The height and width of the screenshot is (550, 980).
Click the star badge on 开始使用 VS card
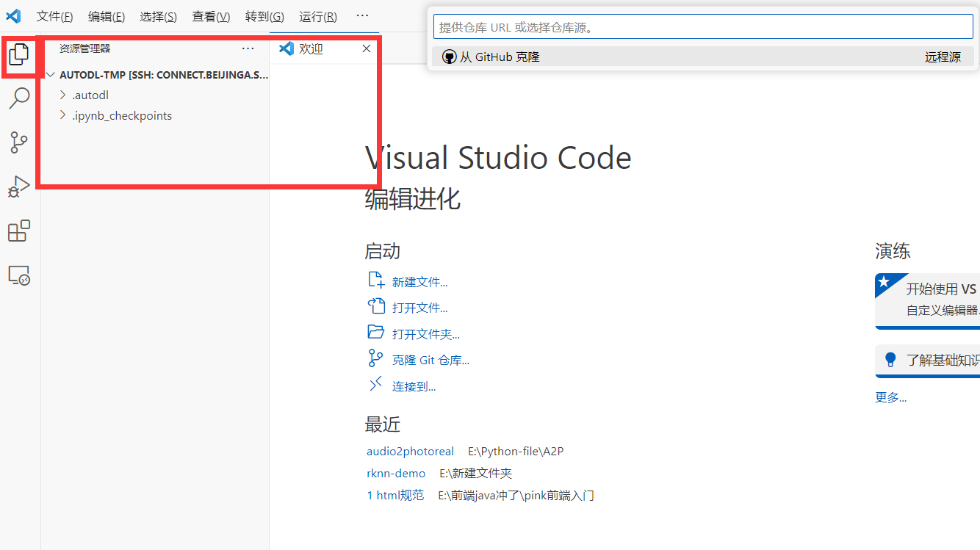point(884,283)
